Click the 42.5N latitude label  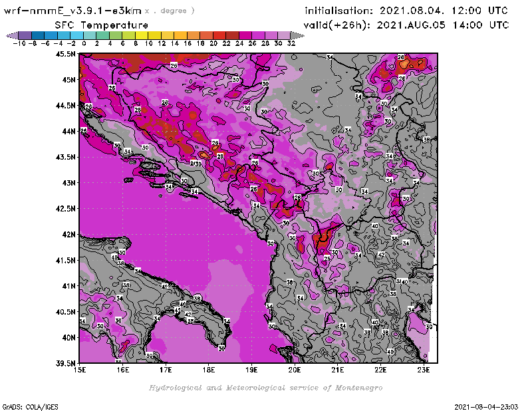[x=65, y=209]
